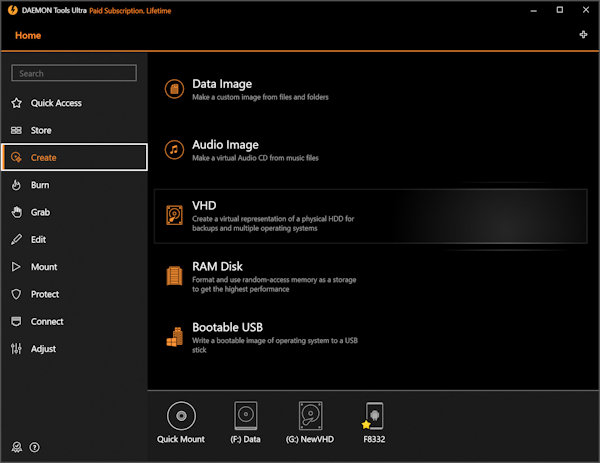Click the Bootable USB stick icon
The height and width of the screenshot is (463, 600).
175,337
